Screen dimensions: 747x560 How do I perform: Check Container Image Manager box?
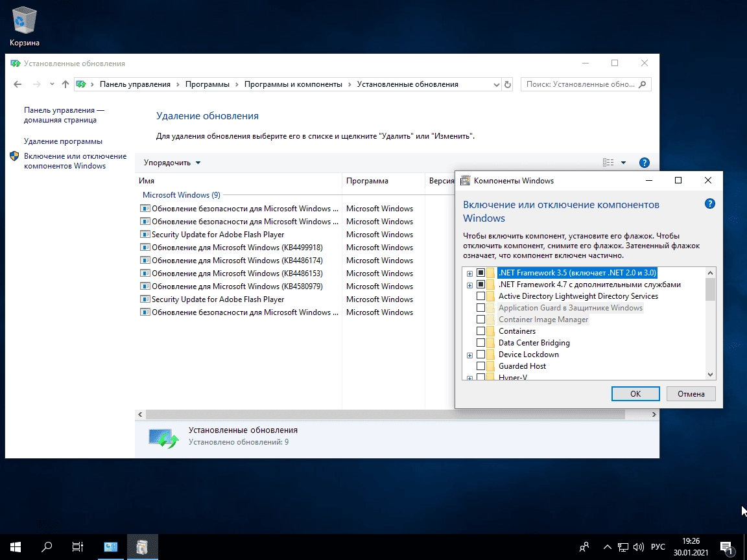[480, 320]
